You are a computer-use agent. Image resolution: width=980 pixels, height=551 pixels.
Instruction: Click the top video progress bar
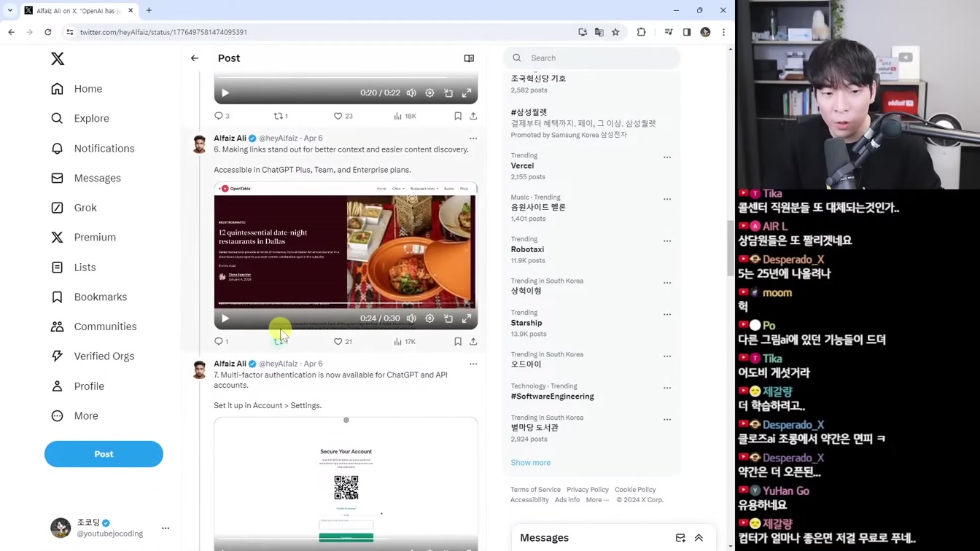click(x=346, y=79)
